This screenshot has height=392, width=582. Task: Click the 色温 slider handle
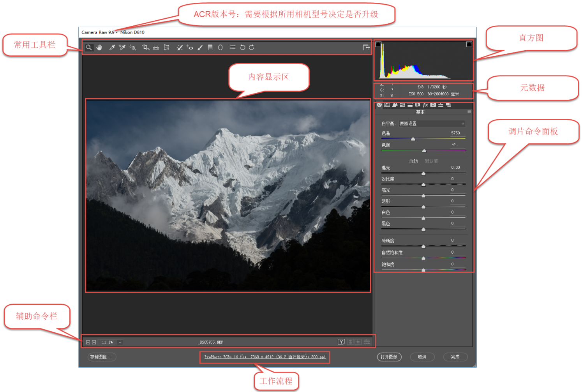413,139
